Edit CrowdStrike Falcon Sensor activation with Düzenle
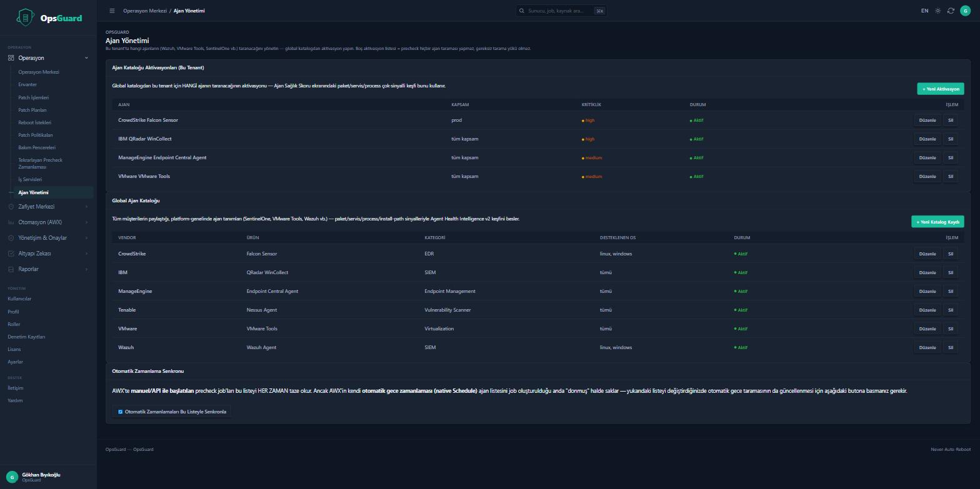This screenshot has width=980, height=489. [927, 121]
